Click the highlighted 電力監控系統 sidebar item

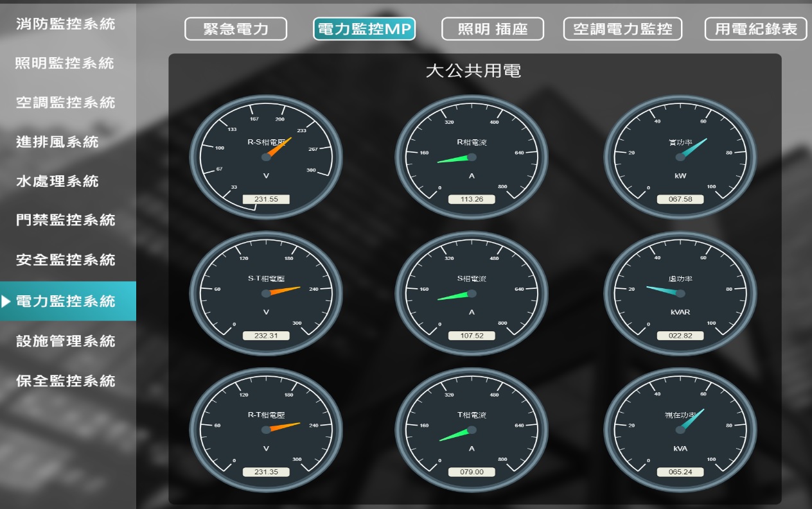pyautogui.click(x=67, y=300)
